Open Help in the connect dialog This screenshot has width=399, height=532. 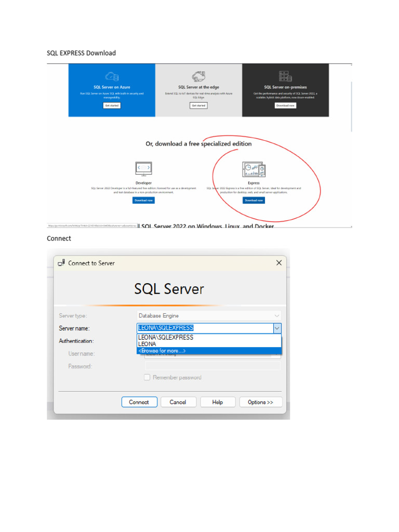click(218, 402)
